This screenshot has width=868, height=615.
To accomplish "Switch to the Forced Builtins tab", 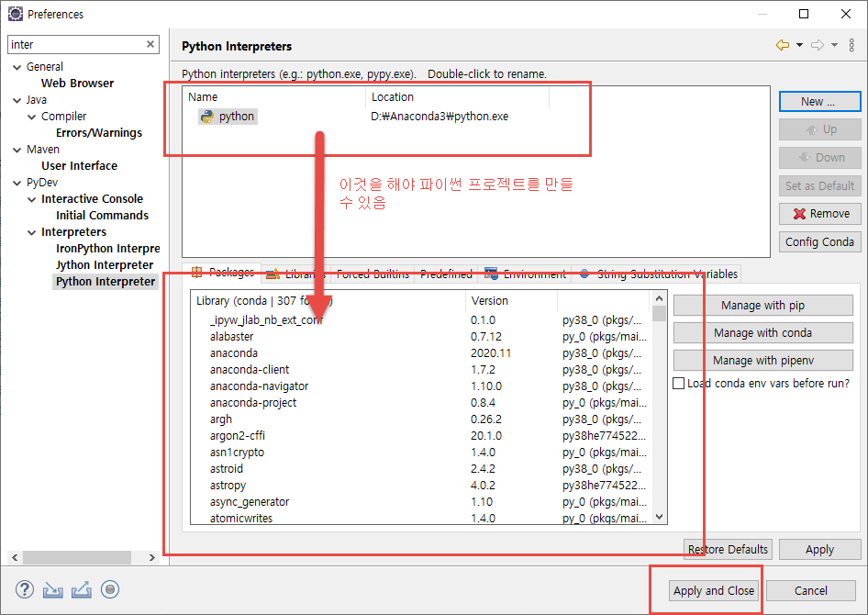I will 373,274.
